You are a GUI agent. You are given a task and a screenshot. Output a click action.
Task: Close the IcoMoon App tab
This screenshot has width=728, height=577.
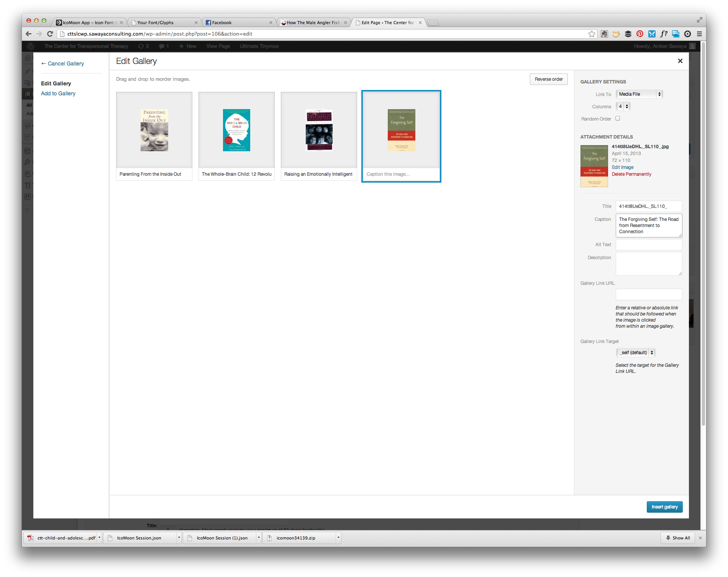click(121, 23)
